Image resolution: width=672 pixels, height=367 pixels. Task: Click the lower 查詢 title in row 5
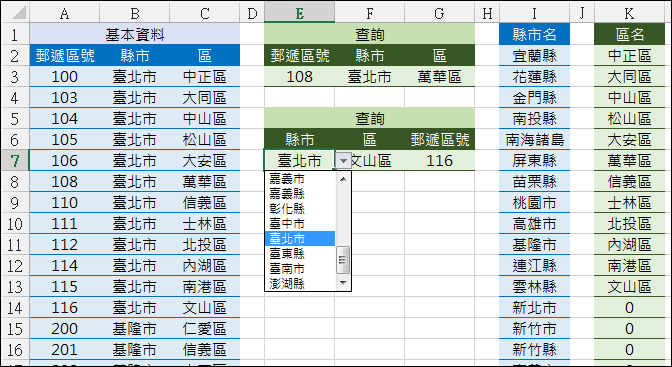tap(369, 118)
